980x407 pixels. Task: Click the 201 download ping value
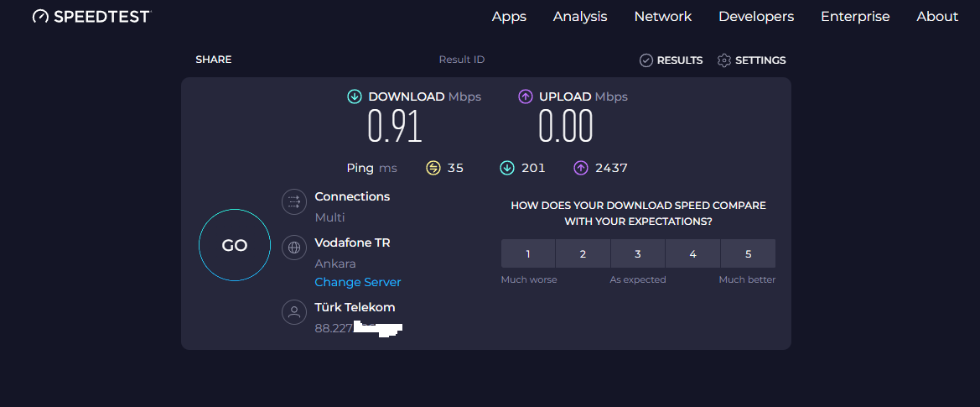(x=533, y=168)
